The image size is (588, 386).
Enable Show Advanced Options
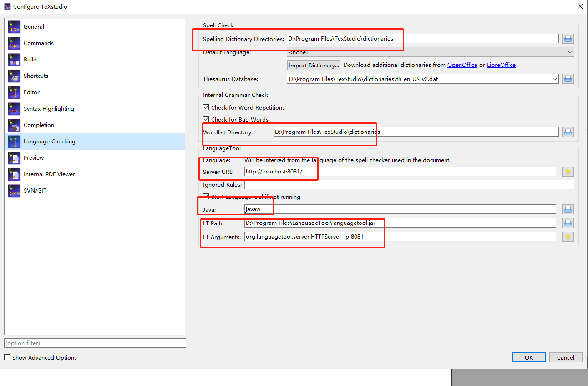(x=7, y=357)
